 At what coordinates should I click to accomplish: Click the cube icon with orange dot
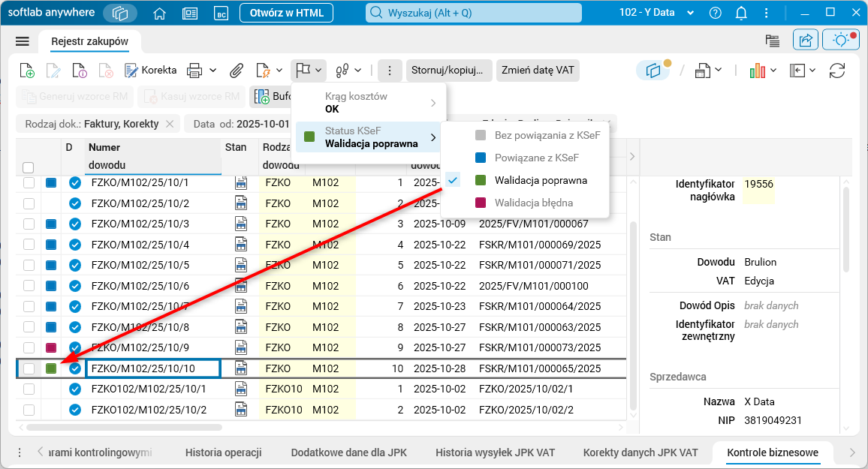click(x=654, y=71)
